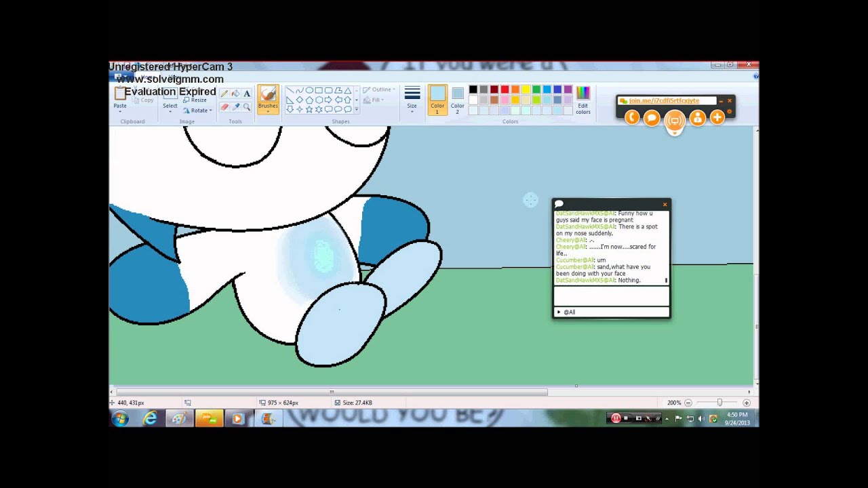Close the join.me chat window
Image resolution: width=868 pixels, height=488 pixels.
665,204
